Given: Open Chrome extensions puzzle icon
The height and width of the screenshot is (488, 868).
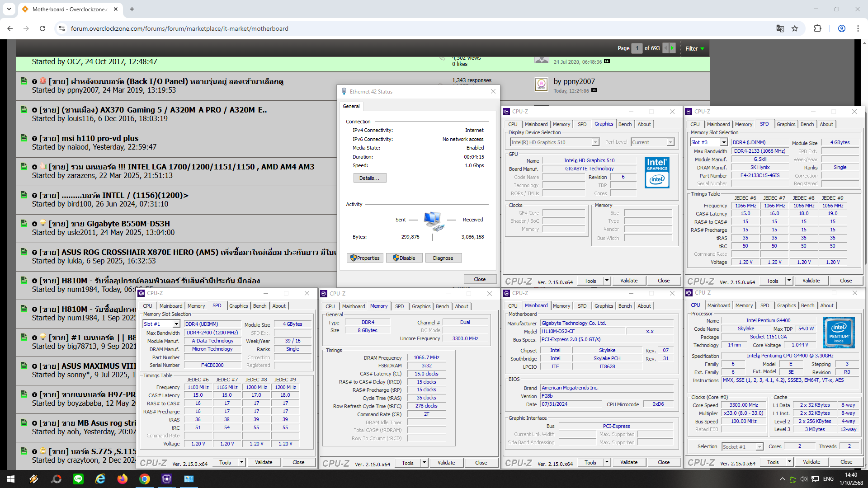Looking at the screenshot, I should pos(817,28).
